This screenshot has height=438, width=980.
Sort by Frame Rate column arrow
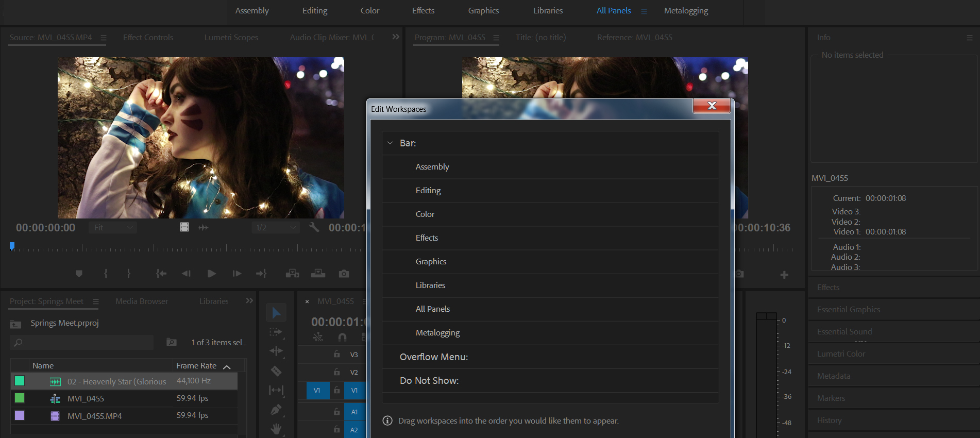[x=227, y=366]
